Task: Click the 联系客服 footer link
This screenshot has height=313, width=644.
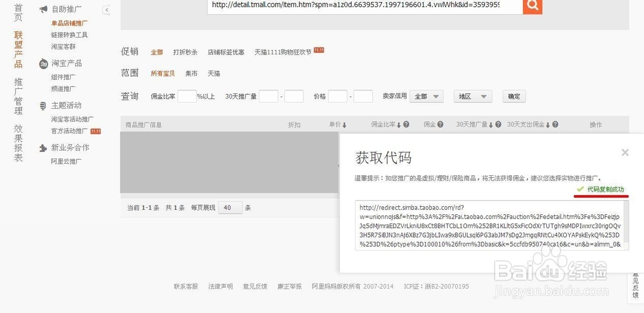Action: (185, 287)
